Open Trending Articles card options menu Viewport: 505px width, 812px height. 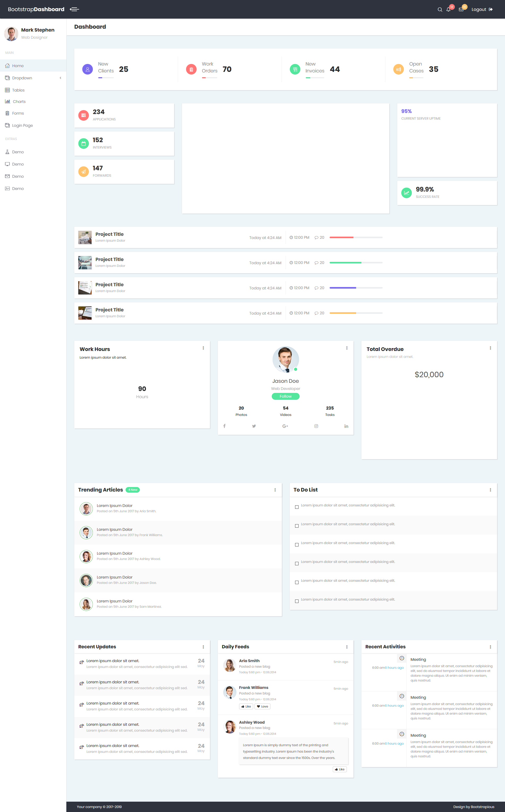click(275, 490)
